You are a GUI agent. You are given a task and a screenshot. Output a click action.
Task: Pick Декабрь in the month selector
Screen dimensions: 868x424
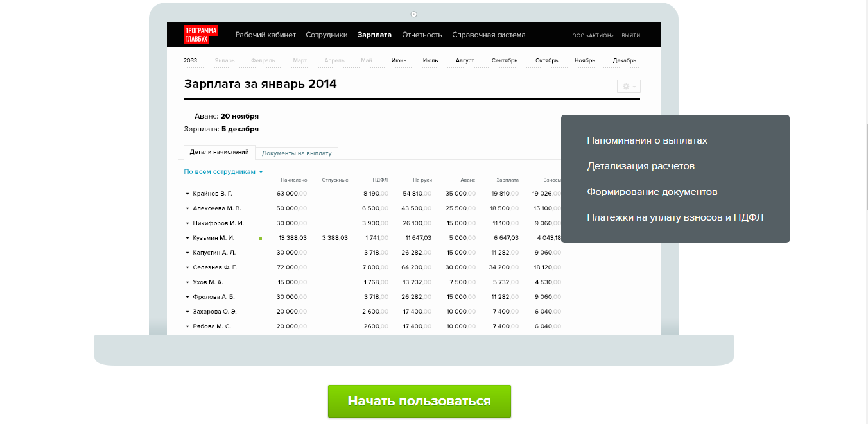[624, 60]
